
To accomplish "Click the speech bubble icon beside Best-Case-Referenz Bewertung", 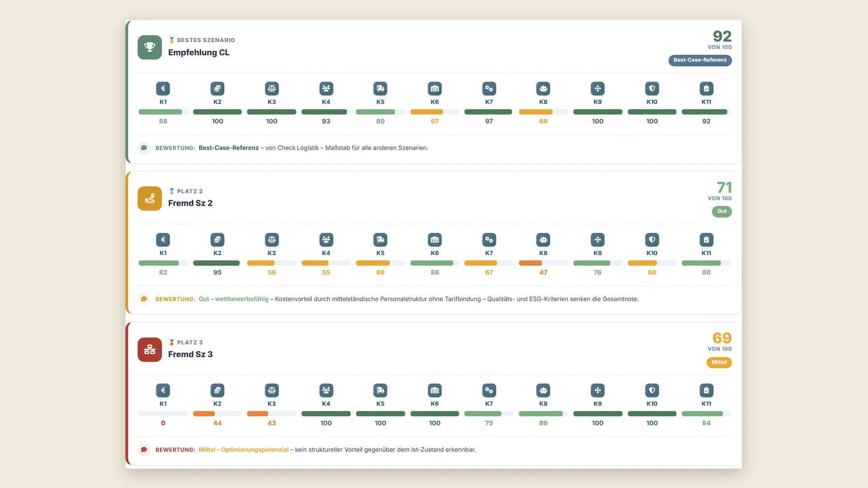I will pyautogui.click(x=144, y=148).
